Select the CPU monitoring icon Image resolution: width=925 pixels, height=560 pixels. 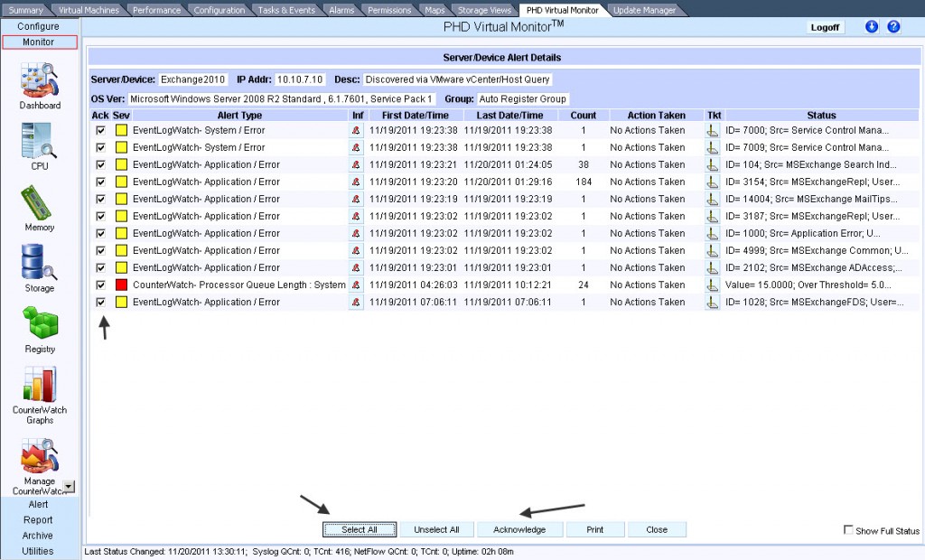[38, 143]
